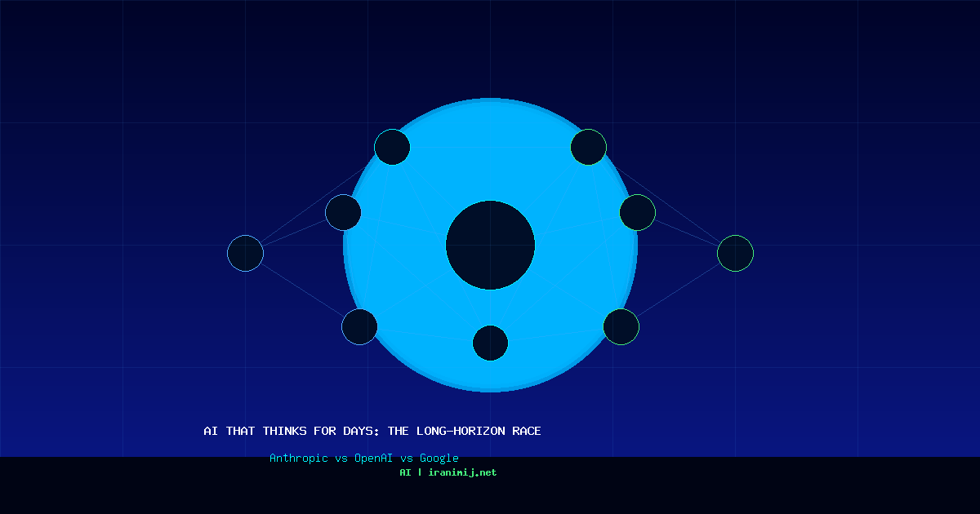Click the lower-left node on the disc

359,326
